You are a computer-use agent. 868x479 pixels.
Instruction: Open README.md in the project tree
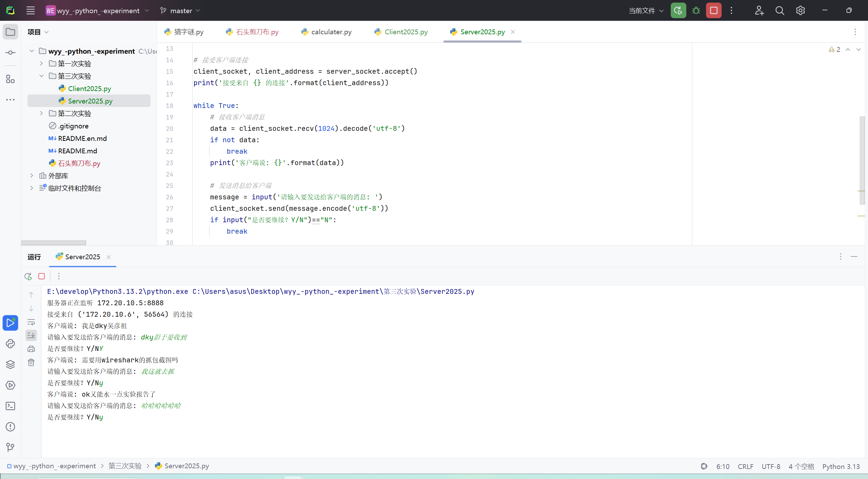[x=77, y=151]
